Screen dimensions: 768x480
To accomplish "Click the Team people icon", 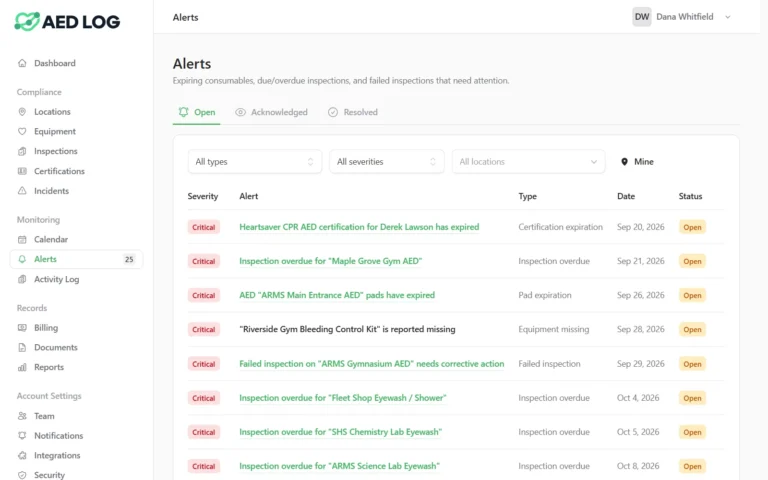I will tap(22, 416).
